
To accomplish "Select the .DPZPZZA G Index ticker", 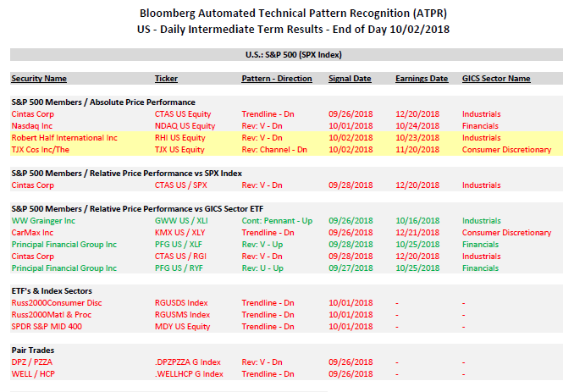I will pyautogui.click(x=187, y=362).
